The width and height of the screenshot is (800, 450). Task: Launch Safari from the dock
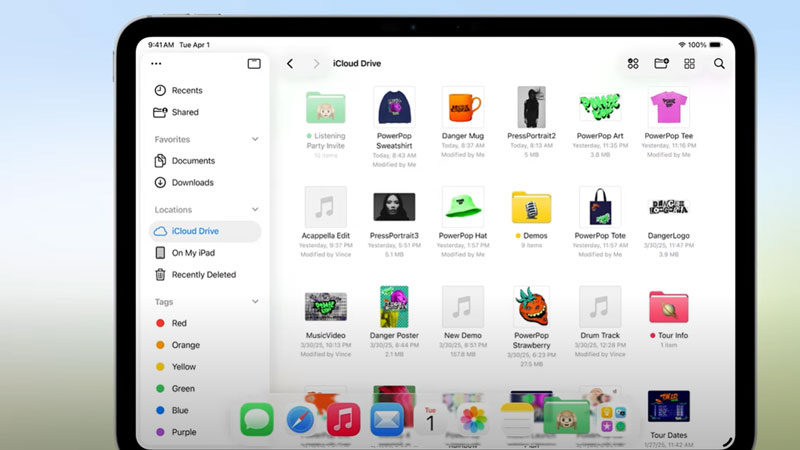(300, 419)
